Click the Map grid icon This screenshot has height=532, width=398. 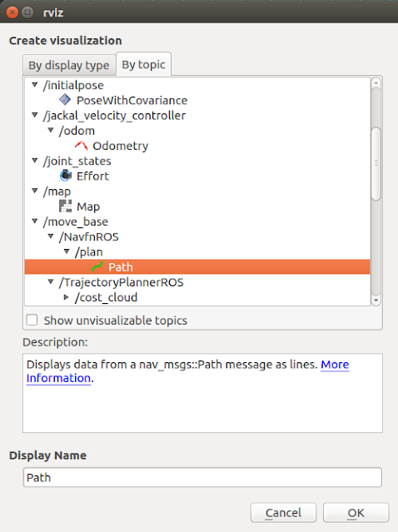[65, 206]
